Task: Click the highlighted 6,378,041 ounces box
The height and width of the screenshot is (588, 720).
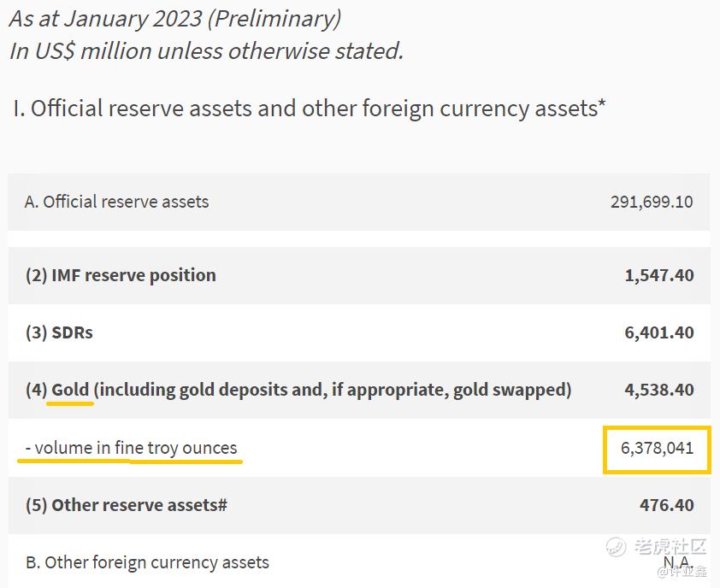Action: [x=657, y=448]
